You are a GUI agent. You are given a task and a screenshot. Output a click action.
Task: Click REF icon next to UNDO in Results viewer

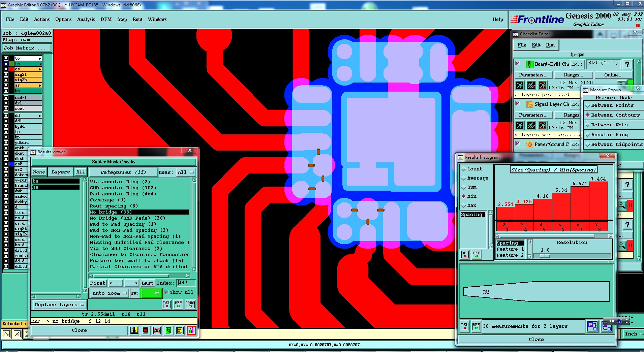(x=178, y=304)
